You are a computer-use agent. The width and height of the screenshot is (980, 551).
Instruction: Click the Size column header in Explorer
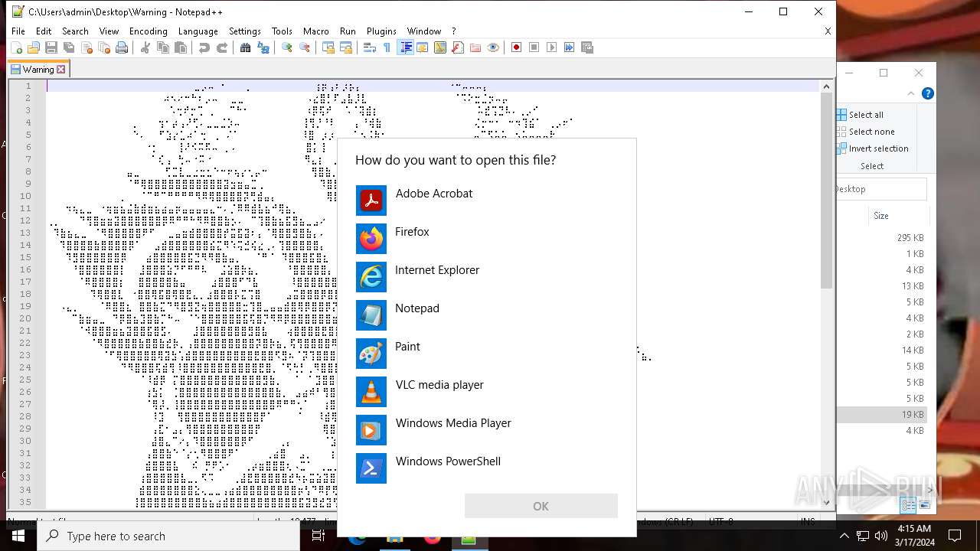tap(881, 216)
